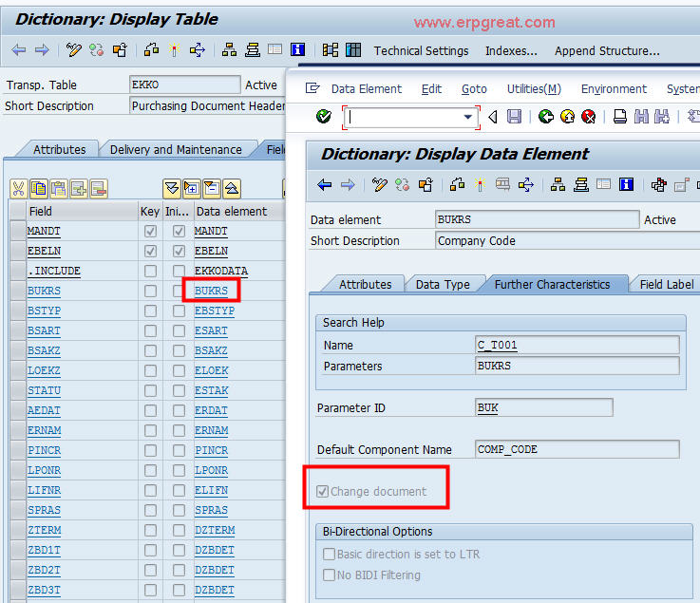The height and width of the screenshot is (603, 700).
Task: Click the Print icon in standard toolbar
Action: pyautogui.click(x=619, y=117)
